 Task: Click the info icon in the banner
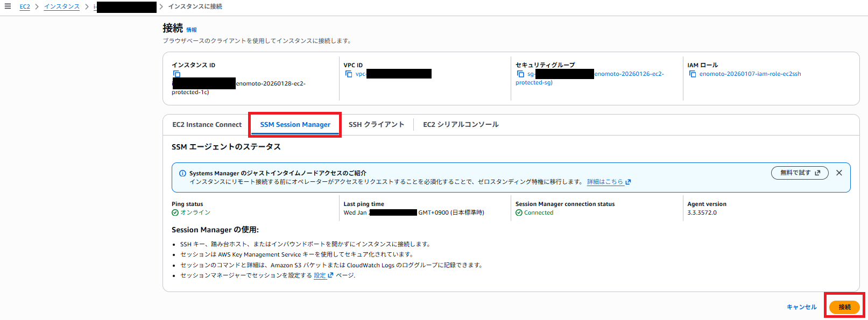tap(182, 173)
